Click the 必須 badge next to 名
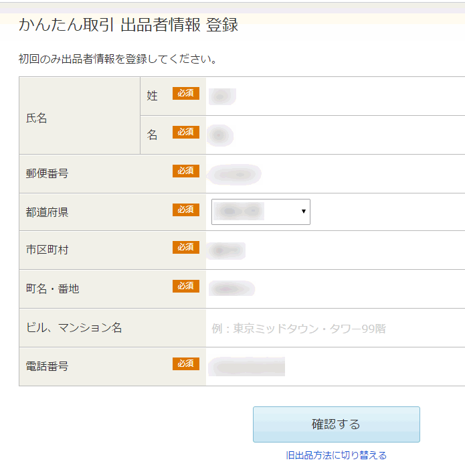 pos(185,133)
